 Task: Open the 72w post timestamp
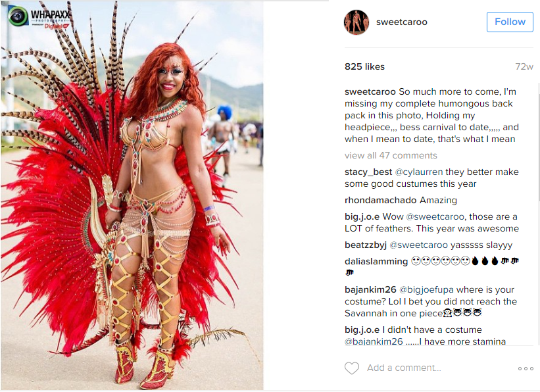[x=524, y=66]
